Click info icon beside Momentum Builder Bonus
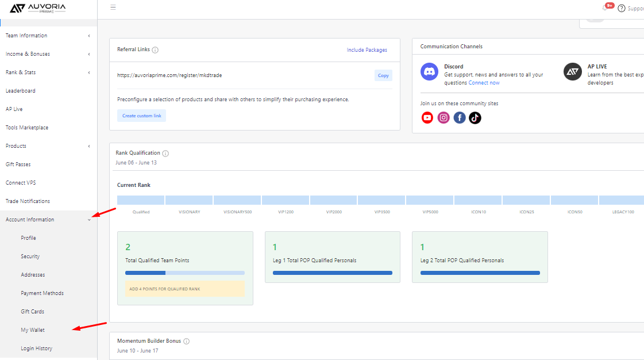644x360 pixels. click(187, 341)
